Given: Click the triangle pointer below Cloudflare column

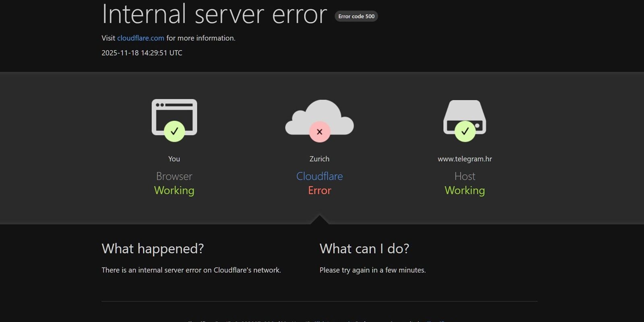Looking at the screenshot, I should coord(320,220).
